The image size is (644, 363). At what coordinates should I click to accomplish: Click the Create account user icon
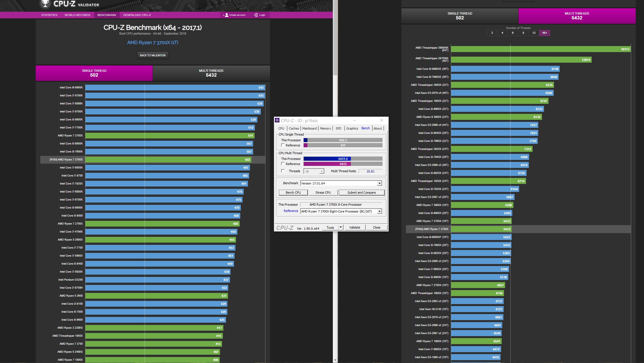tap(227, 15)
